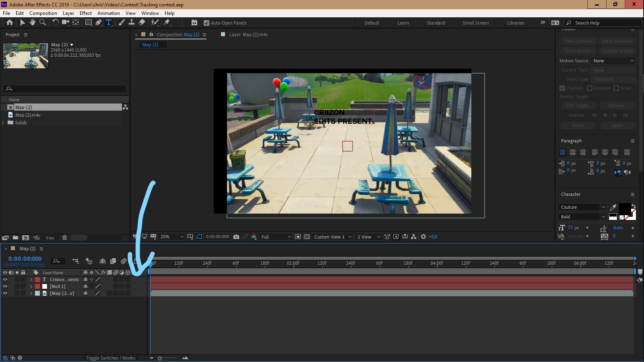Select the Brush tool

[x=122, y=23]
